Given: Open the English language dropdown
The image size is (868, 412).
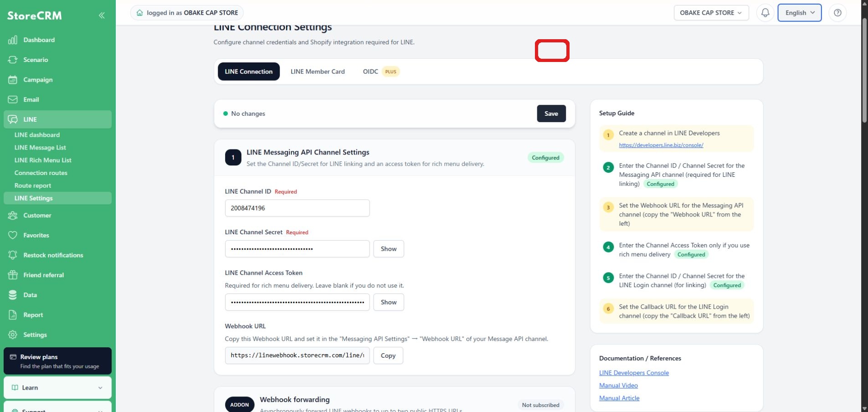Looking at the screenshot, I should click(x=800, y=13).
